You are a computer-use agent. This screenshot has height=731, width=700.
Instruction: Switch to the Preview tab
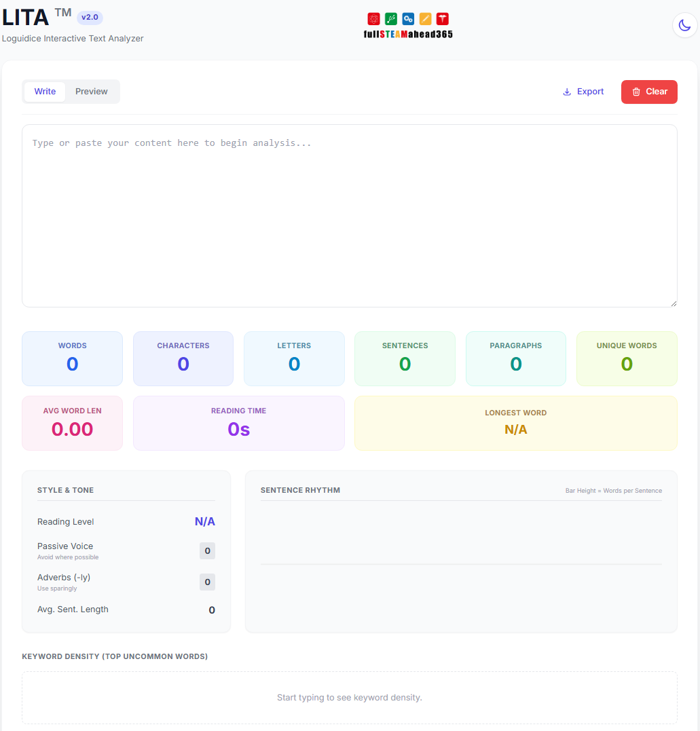click(92, 92)
